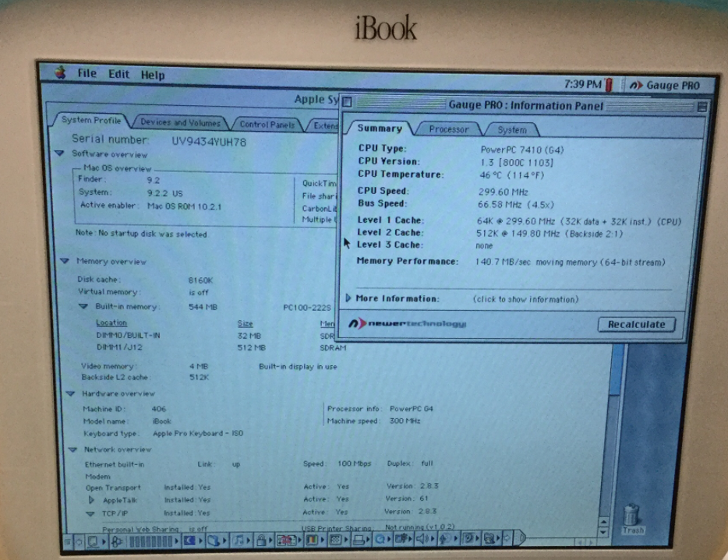Viewport: 728px width, 560px height.
Task: Select the Trash icon on the desktop
Action: [x=632, y=518]
